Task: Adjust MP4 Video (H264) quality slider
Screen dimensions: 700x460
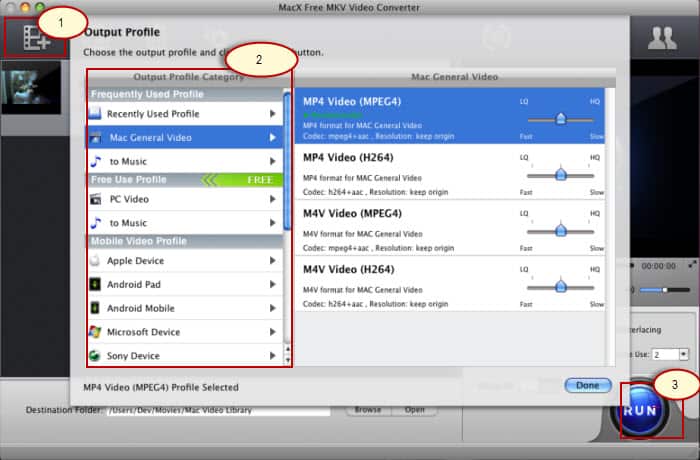Action: 561,175
